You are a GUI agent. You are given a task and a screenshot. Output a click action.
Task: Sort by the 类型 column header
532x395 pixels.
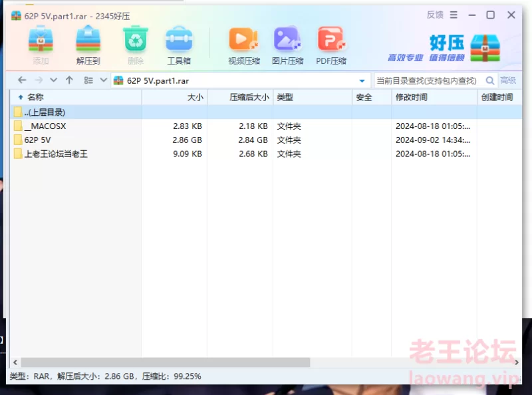(x=313, y=97)
